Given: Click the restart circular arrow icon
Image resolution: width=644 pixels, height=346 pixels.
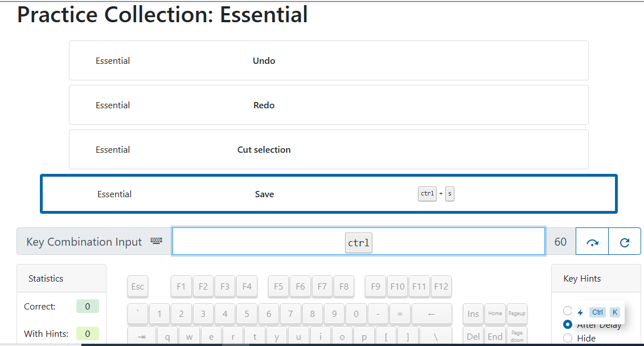Looking at the screenshot, I should (625, 242).
